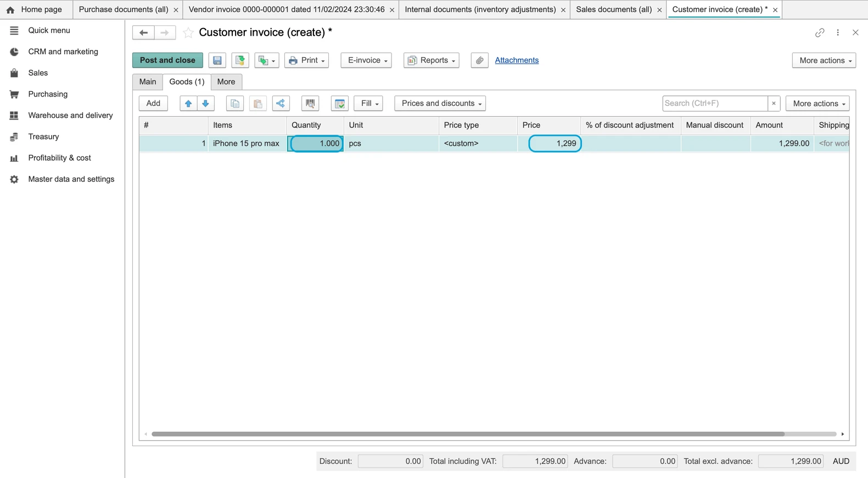Click the paperclip attachments icon

(x=479, y=60)
